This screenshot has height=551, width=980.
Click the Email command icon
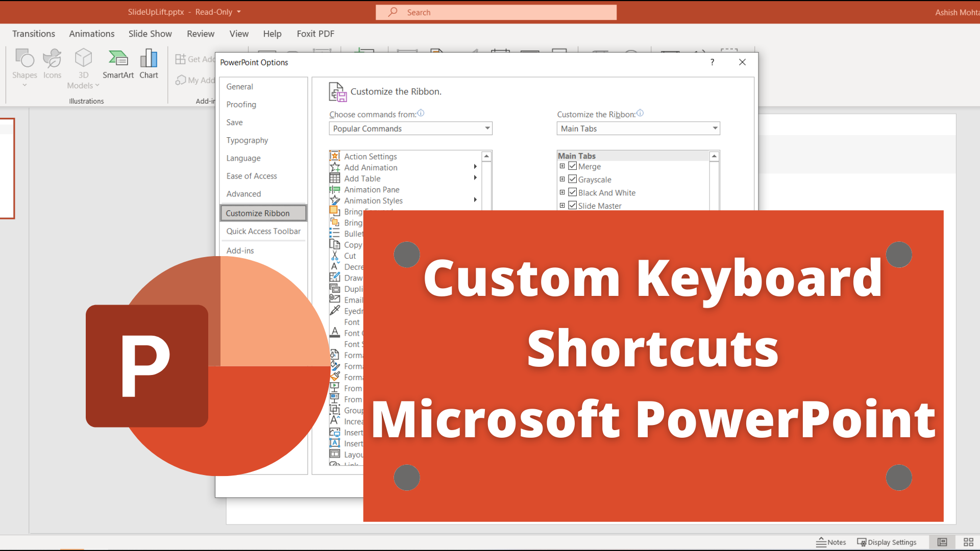(x=335, y=299)
